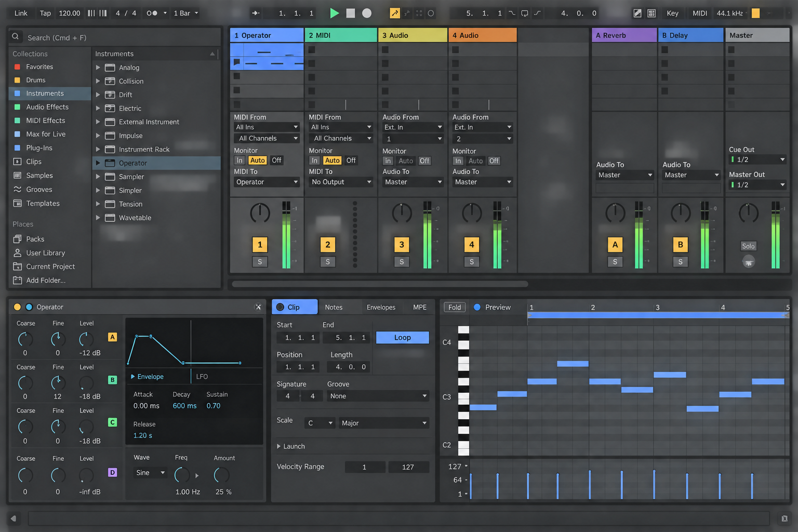This screenshot has height=532, width=798.
Task: Click the Add Folder icon
Action: (17, 280)
